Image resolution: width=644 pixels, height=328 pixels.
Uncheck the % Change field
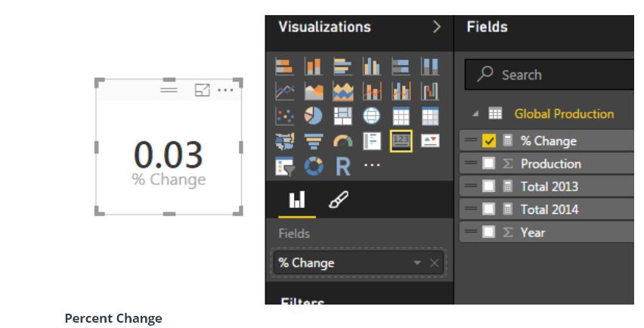click(x=489, y=141)
